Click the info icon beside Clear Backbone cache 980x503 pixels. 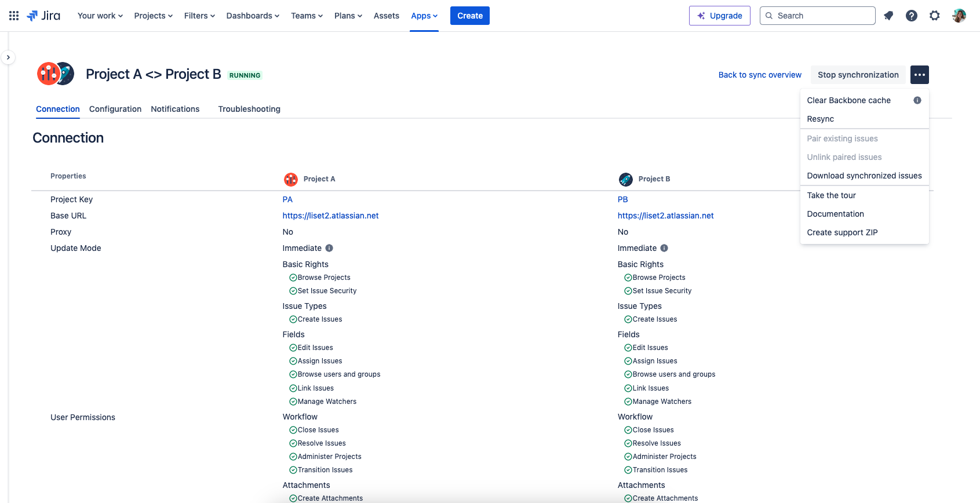pyautogui.click(x=917, y=100)
